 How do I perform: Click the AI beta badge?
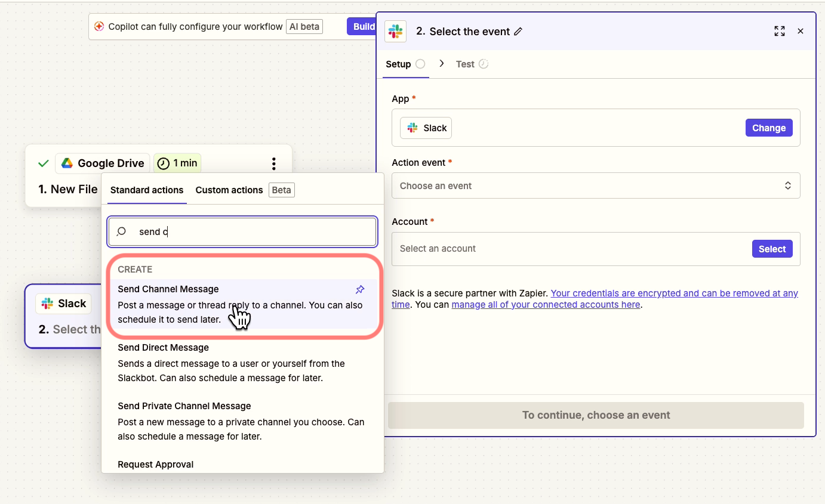(x=304, y=26)
